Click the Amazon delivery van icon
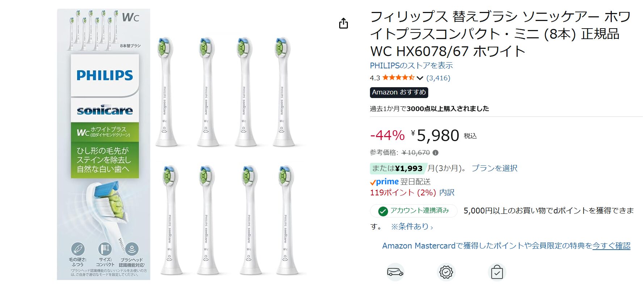The image size is (644, 284). (x=395, y=272)
